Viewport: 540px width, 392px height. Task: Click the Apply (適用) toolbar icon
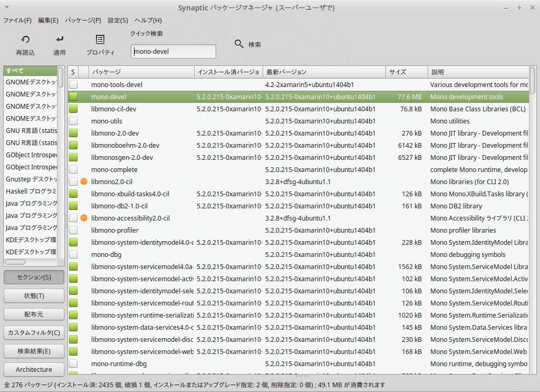click(60, 40)
